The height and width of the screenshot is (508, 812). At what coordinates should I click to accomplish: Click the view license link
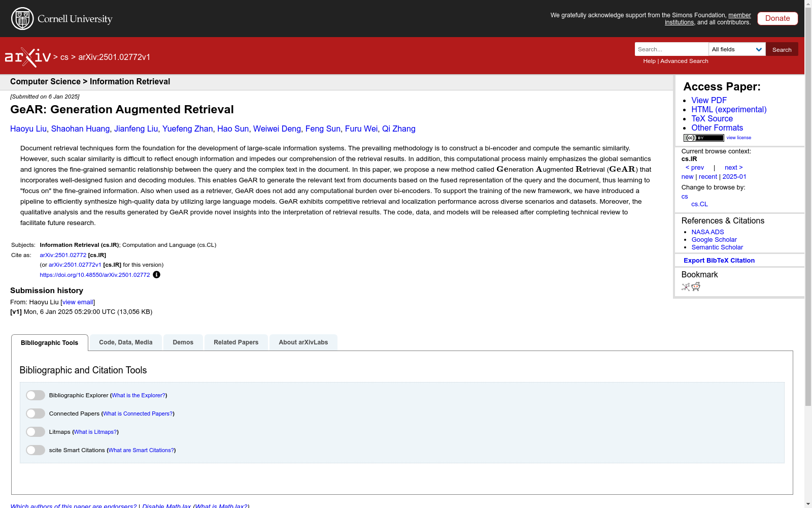(x=739, y=138)
